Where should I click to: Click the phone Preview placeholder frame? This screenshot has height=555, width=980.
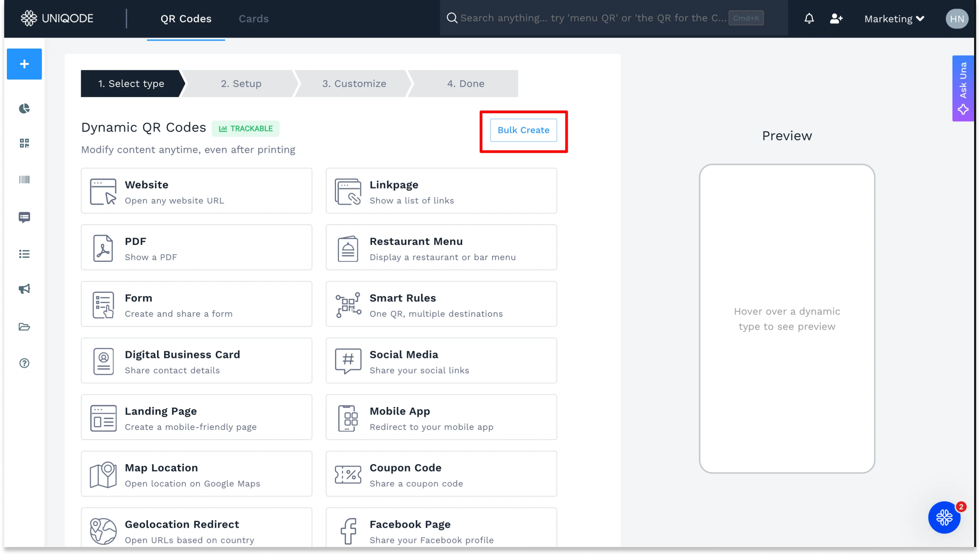click(787, 319)
